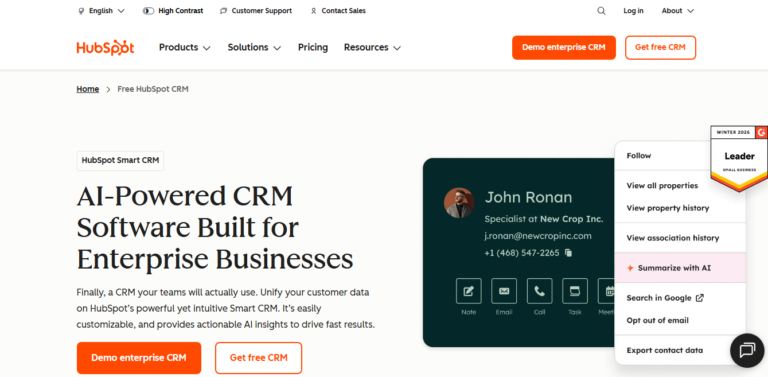
Task: Choose Export contact data
Action: 665,350
